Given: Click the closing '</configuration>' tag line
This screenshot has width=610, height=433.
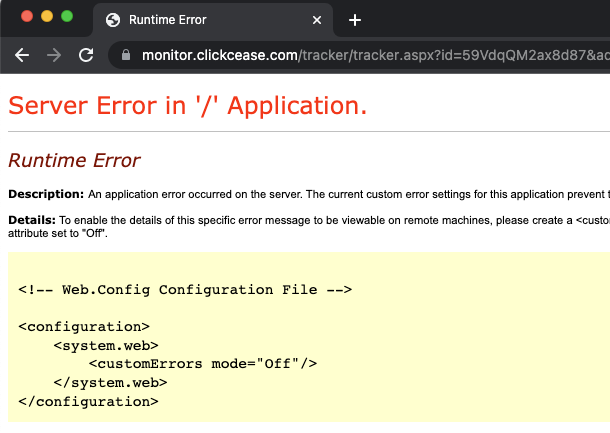Looking at the screenshot, I should click(88, 401).
